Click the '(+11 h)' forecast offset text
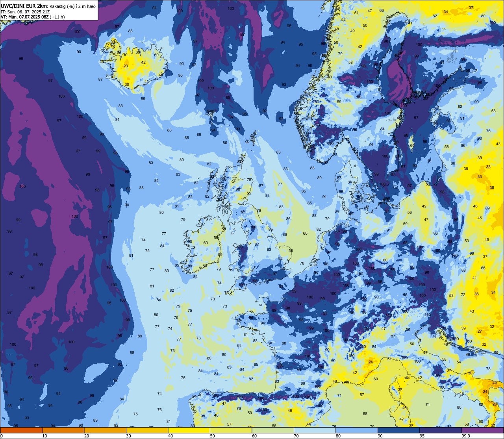The image size is (504, 439). tap(57, 17)
